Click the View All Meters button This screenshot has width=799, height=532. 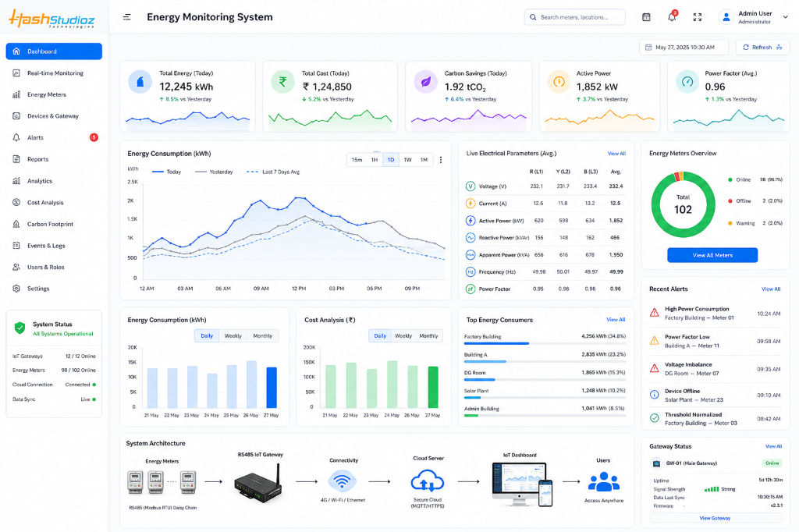tap(712, 255)
